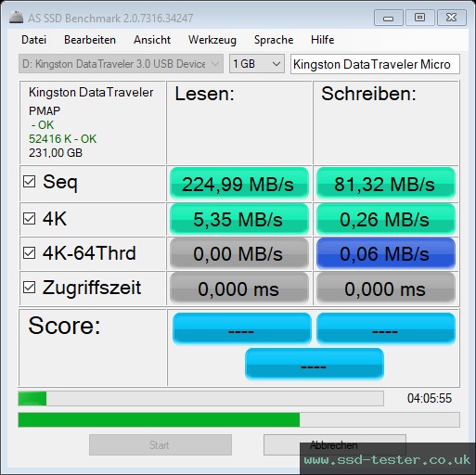476x475 pixels.
Task: Click the Abbrechen button
Action: (334, 444)
